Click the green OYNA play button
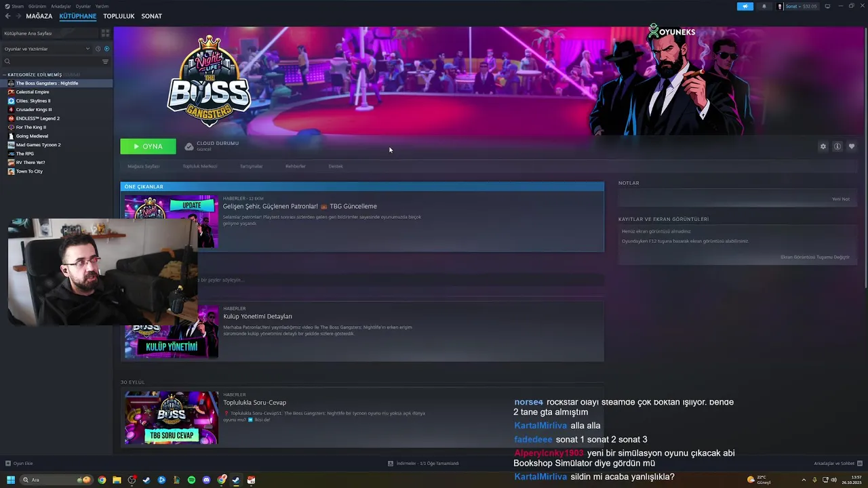 pyautogui.click(x=148, y=146)
